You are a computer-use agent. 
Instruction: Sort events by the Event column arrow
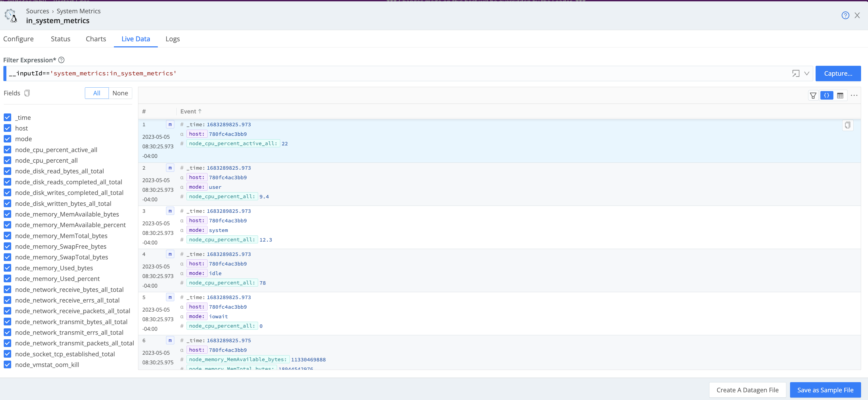point(200,111)
